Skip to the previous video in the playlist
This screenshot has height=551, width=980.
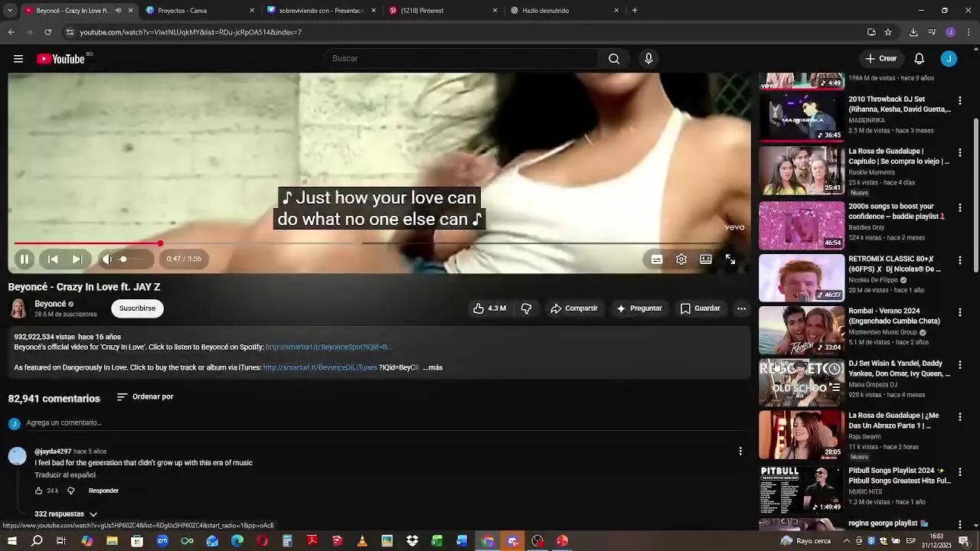point(53,259)
